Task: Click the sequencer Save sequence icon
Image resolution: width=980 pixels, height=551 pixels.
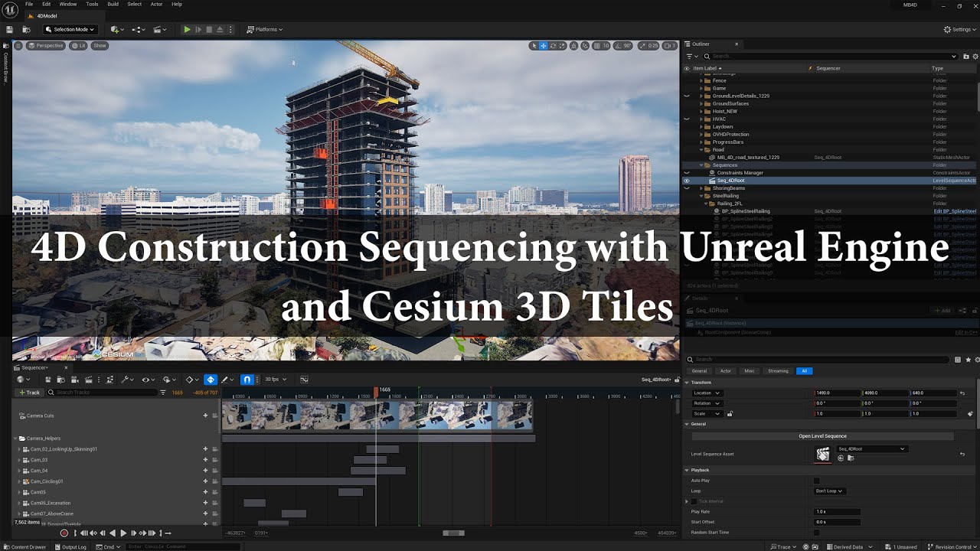Action: [48, 380]
